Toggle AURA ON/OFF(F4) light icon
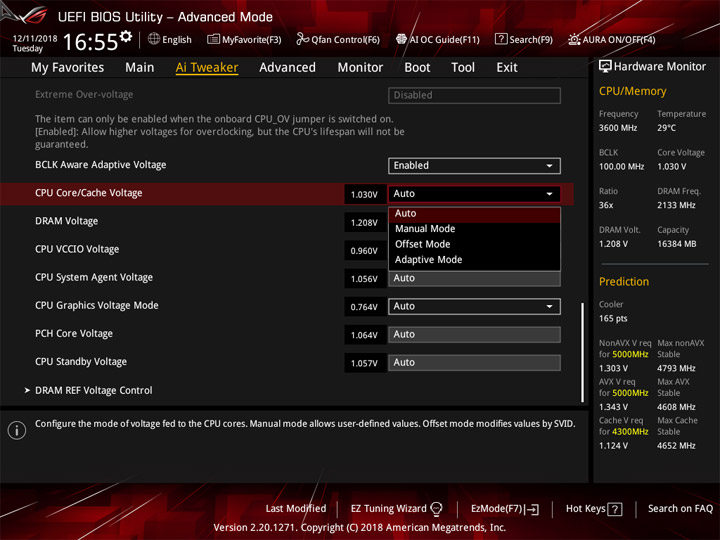The image size is (720, 540). pos(574,39)
